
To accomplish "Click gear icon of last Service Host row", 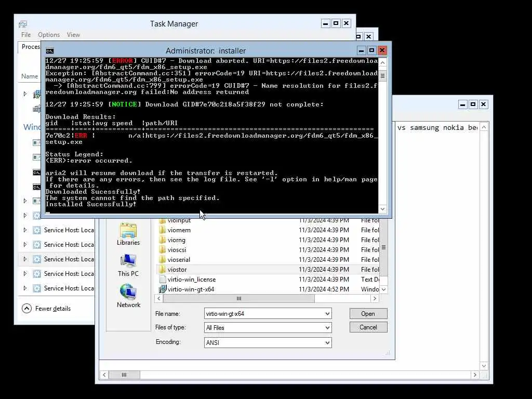I will [37, 288].
